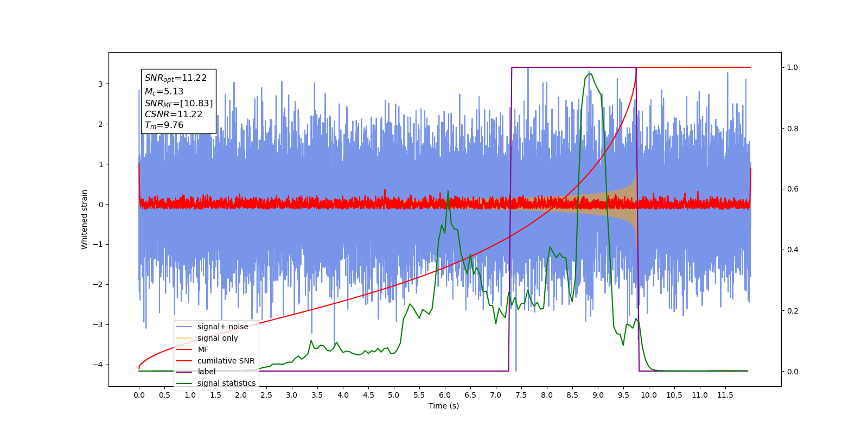Screen dimensions: 868x434
Task: Click the left y-axis tick label 0
Action: point(100,205)
